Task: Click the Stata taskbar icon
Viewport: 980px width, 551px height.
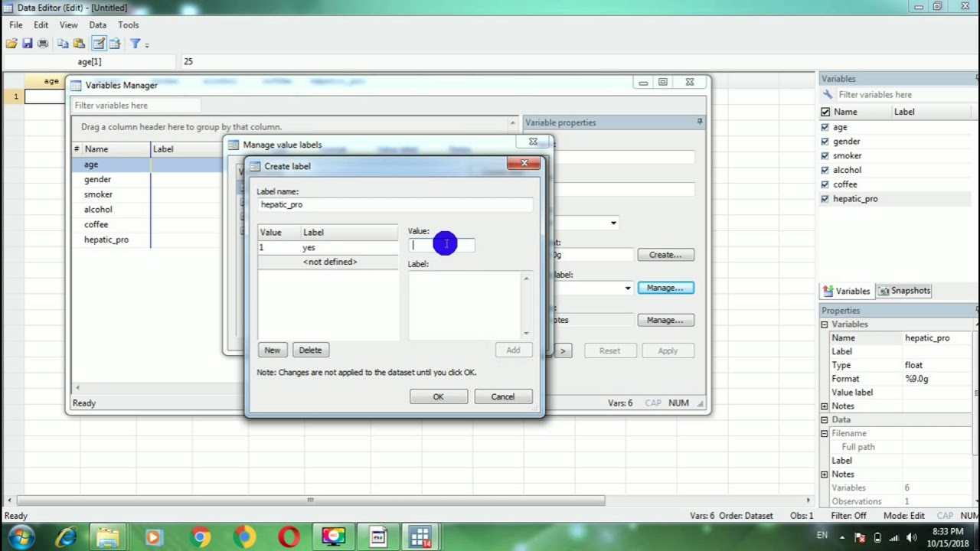Action: click(420, 537)
